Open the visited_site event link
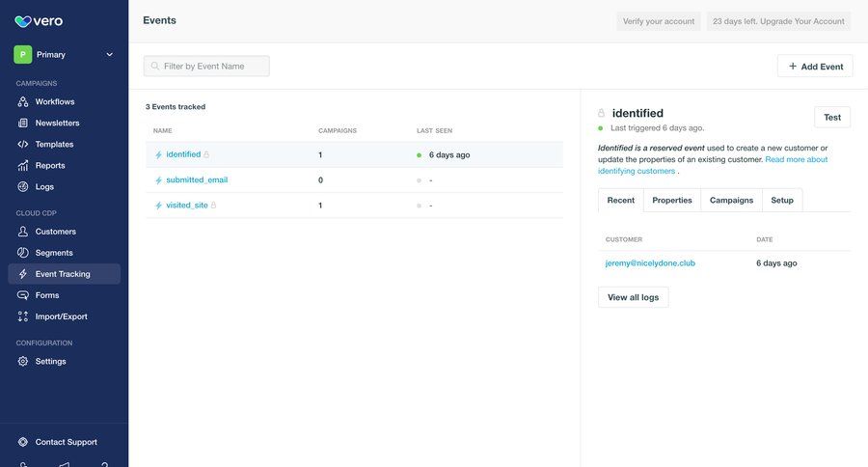 tap(187, 205)
